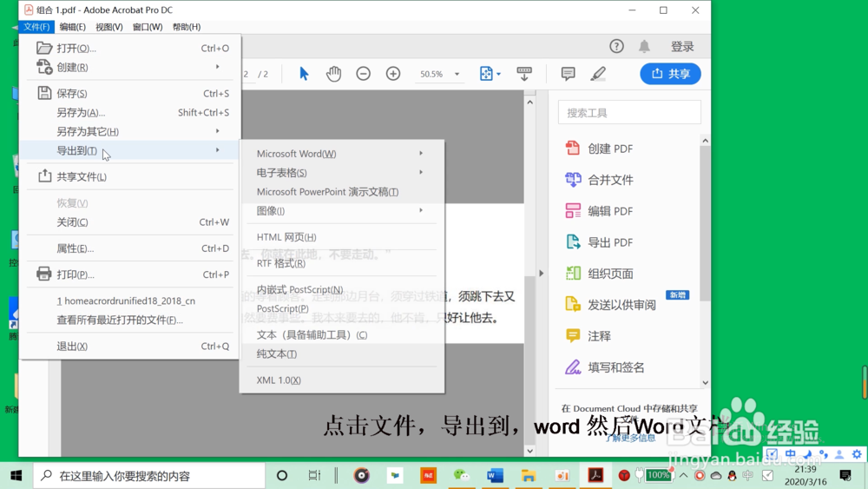Export to 纯文本(T)
The height and width of the screenshot is (489, 868).
click(342, 354)
